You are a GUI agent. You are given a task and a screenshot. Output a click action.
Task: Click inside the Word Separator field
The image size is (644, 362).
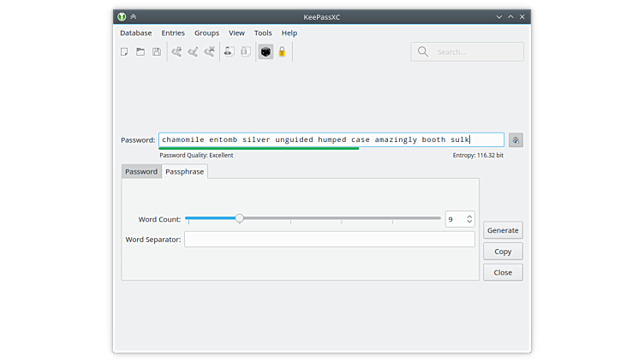coord(329,240)
